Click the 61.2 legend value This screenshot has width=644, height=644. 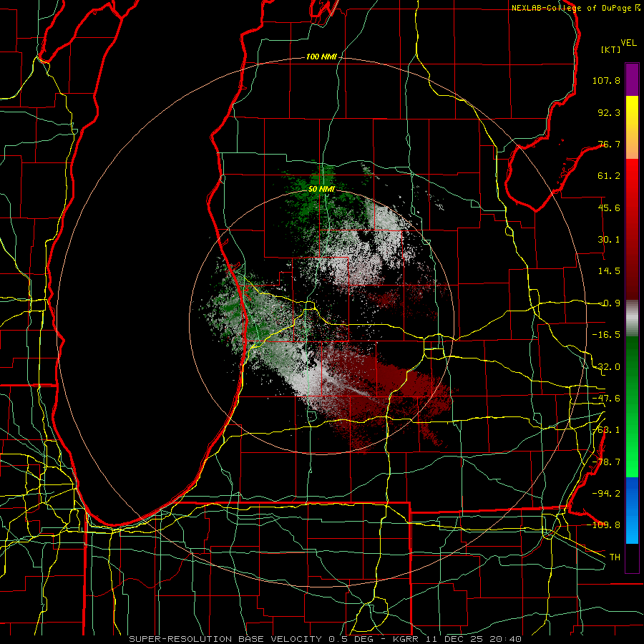609,176
